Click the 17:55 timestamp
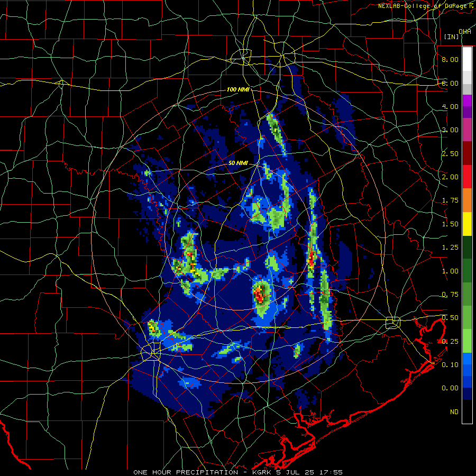476x476 pixels. (x=331, y=472)
